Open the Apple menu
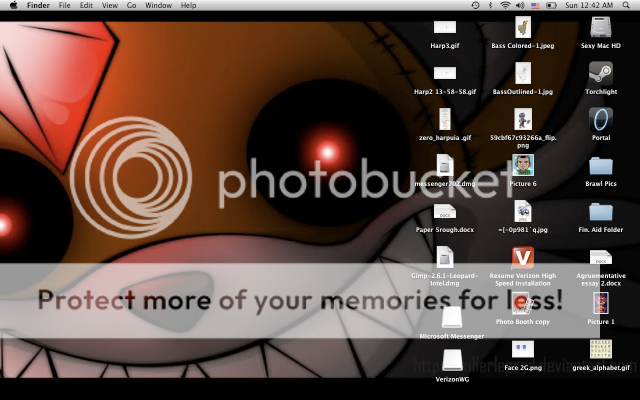 click(13, 5)
